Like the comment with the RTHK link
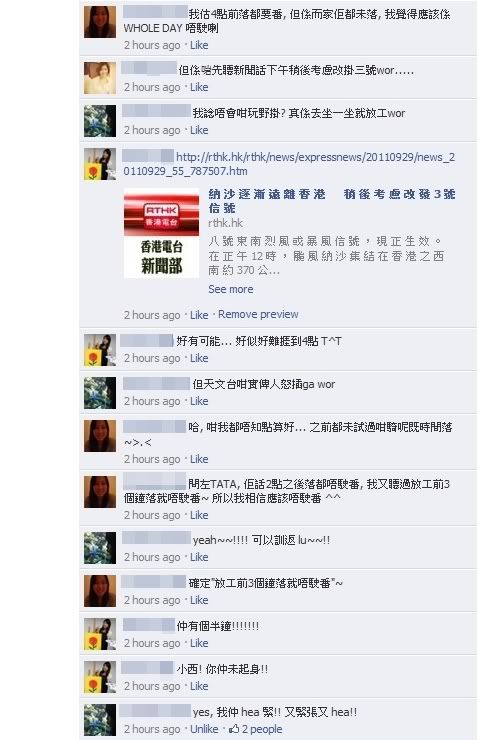 [x=199, y=315]
